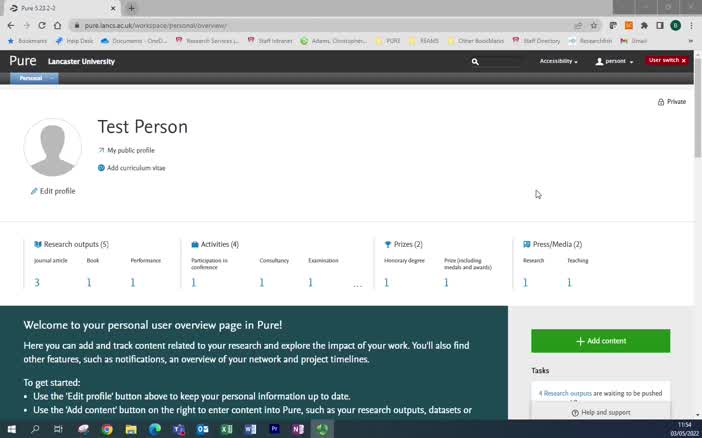Expand the Activities ellipsis for more types
The width and height of the screenshot is (702, 438).
pos(357,284)
